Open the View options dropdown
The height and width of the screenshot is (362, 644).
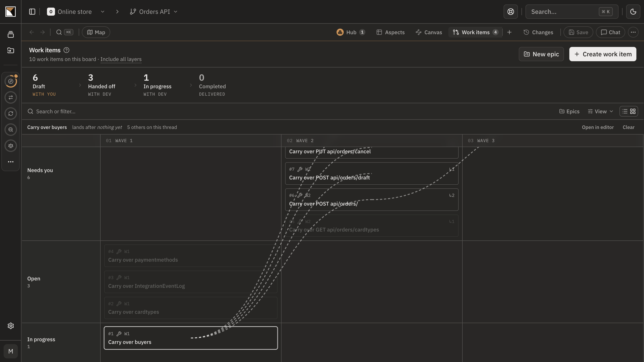(600, 112)
